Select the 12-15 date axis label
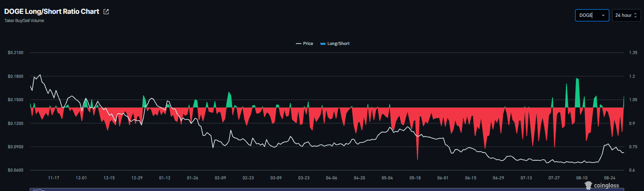 click(109, 178)
